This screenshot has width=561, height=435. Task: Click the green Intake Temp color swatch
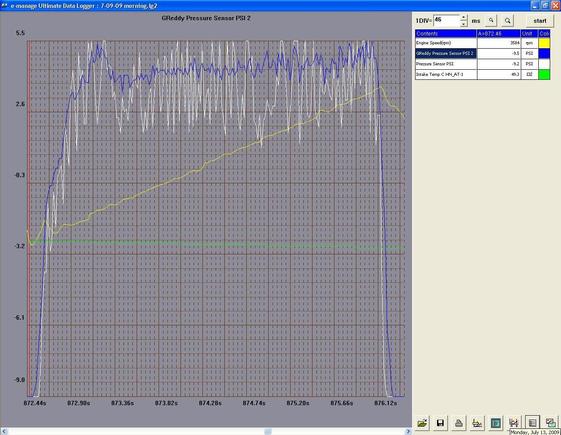[x=544, y=74]
